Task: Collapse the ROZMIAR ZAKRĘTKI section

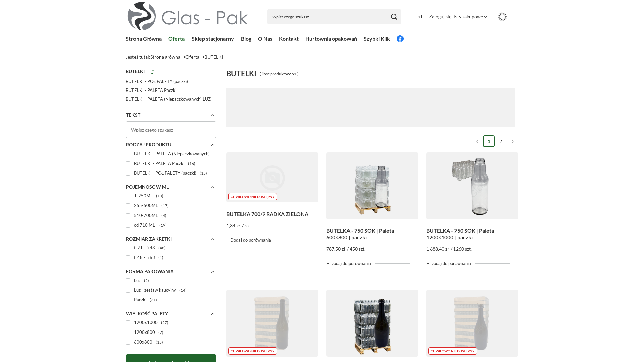Action: pos(212,239)
